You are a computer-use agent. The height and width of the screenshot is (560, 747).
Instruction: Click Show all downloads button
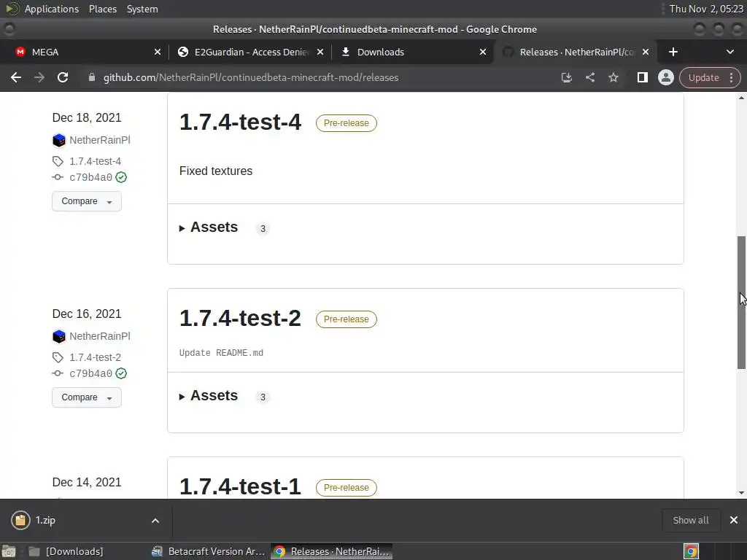click(x=691, y=520)
